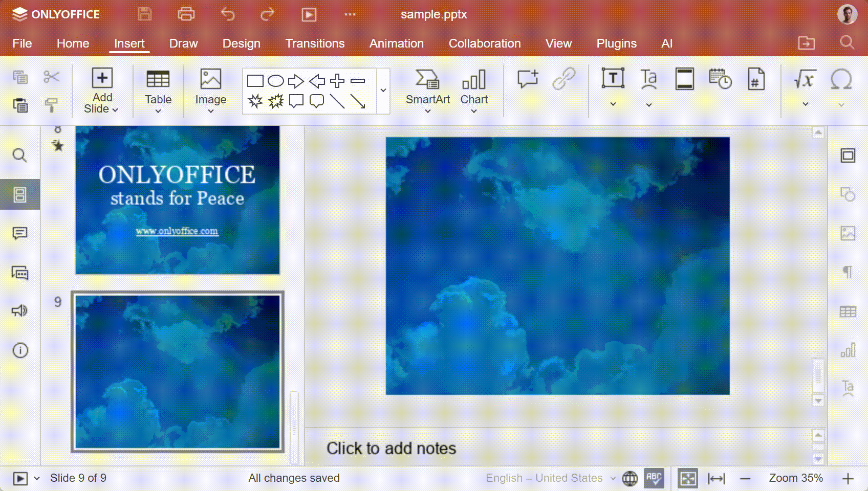Toggle Fit to width in status bar
Viewport: 868px width, 491px height.
[717, 478]
